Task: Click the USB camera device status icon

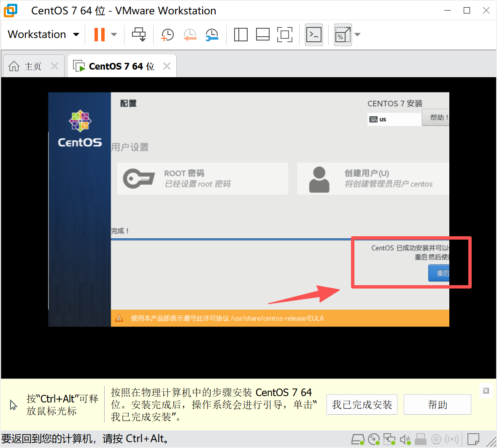Action: pyautogui.click(x=437, y=439)
